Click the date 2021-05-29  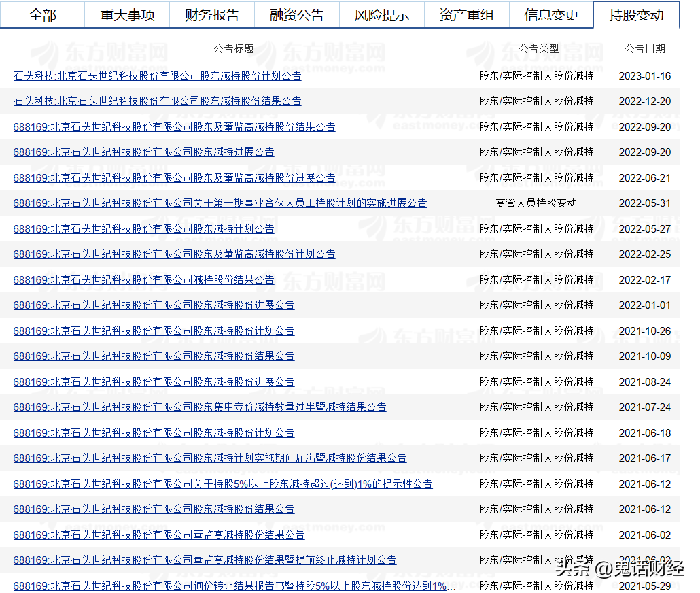(645, 586)
